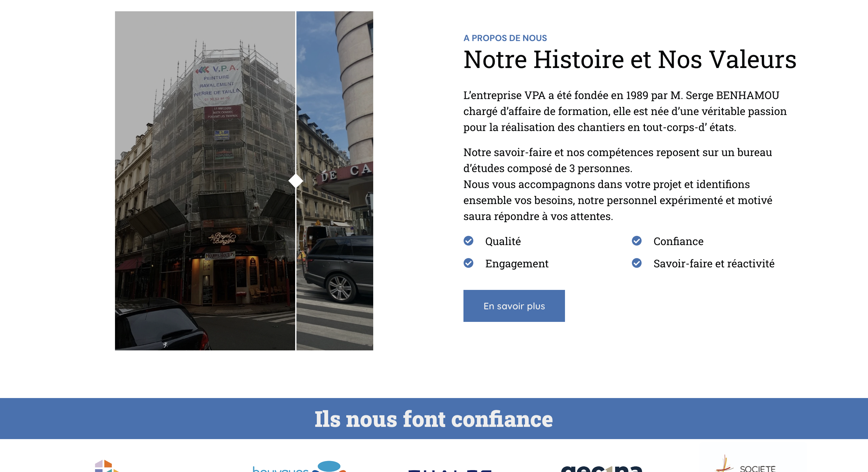Click the diamond handle on image comparison slider
The width and height of the screenshot is (868, 472).
[296, 181]
